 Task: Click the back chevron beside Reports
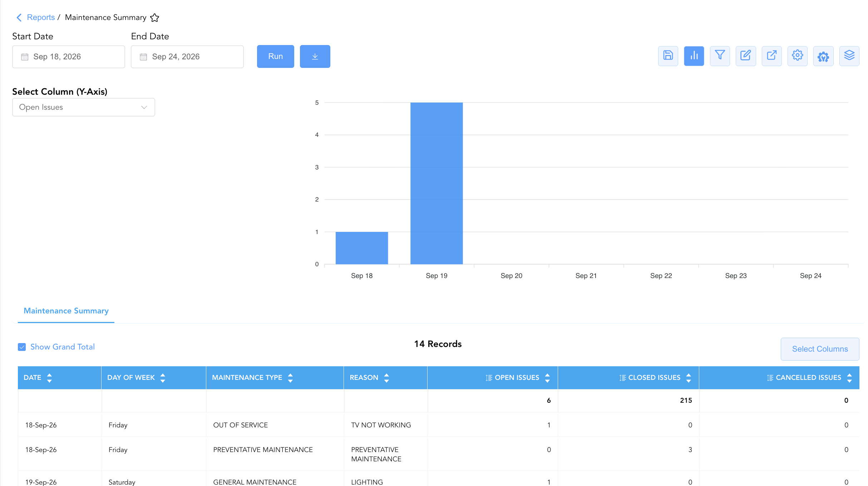tap(19, 18)
